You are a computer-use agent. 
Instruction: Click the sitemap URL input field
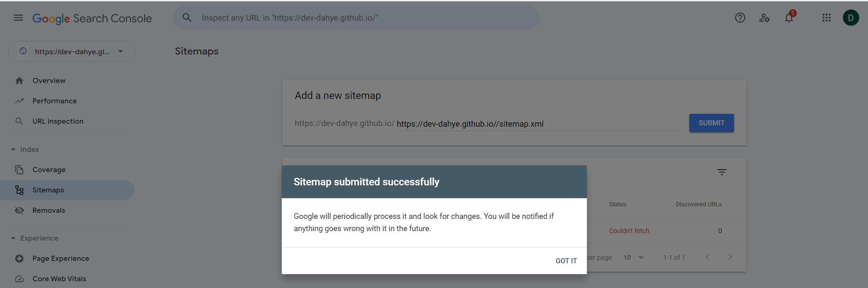point(538,124)
